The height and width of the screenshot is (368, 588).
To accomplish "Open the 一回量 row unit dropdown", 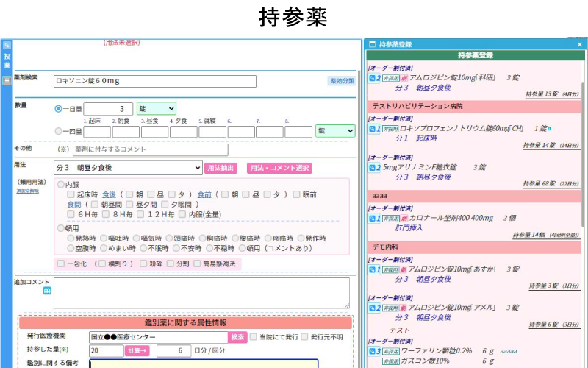I will (334, 131).
